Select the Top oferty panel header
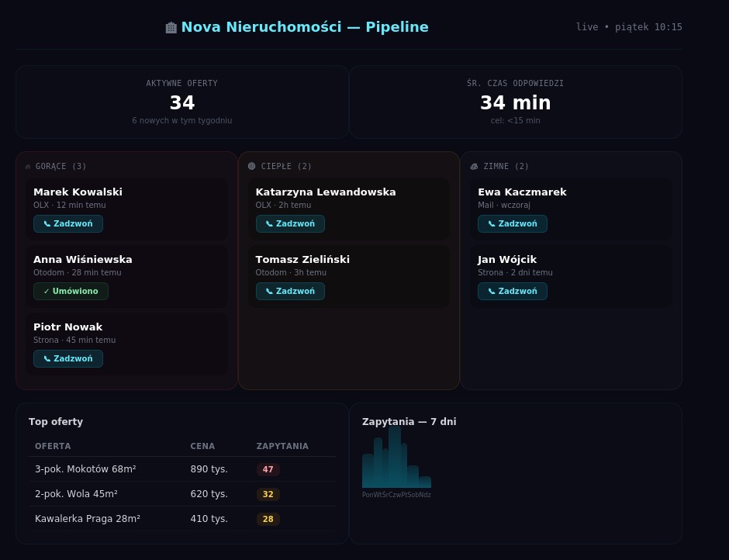Screen dimensions: 729x560 coord(56,421)
